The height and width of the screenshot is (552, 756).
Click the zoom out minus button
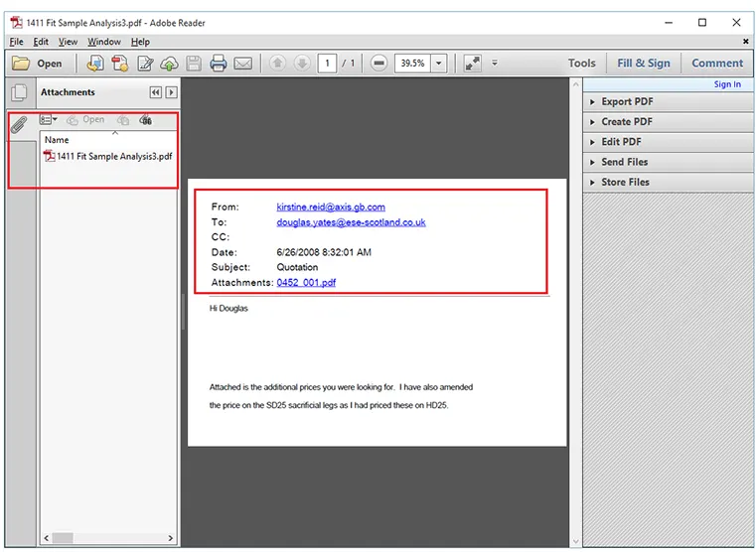click(378, 64)
